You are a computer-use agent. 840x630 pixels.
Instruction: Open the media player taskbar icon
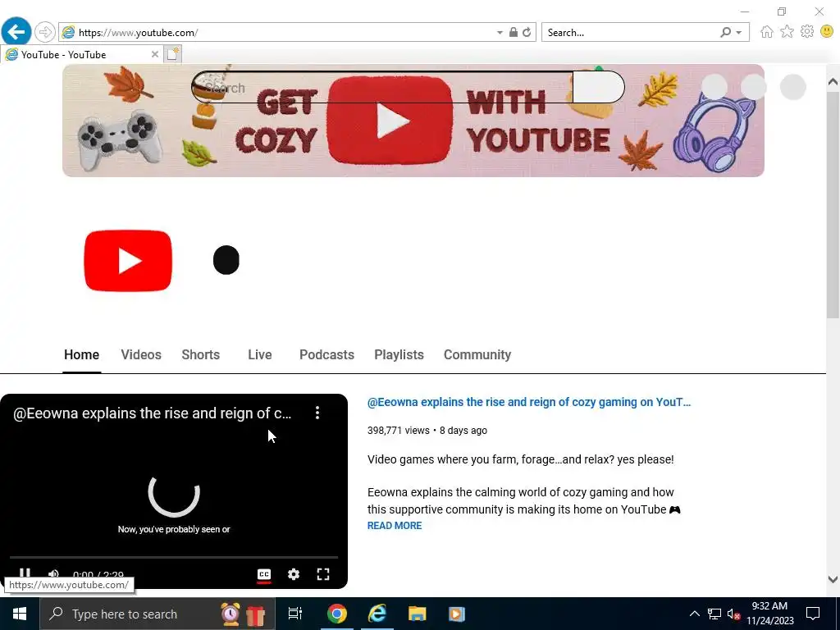(456, 614)
